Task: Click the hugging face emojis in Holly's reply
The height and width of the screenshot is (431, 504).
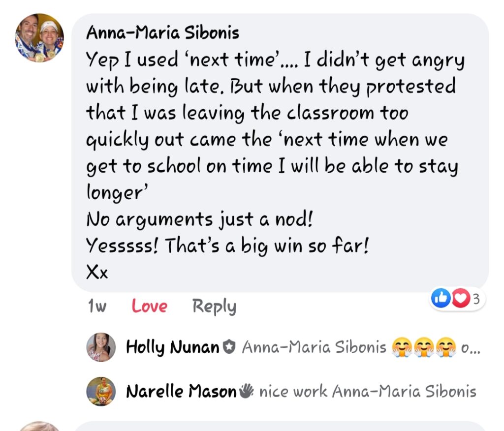Action: click(423, 347)
